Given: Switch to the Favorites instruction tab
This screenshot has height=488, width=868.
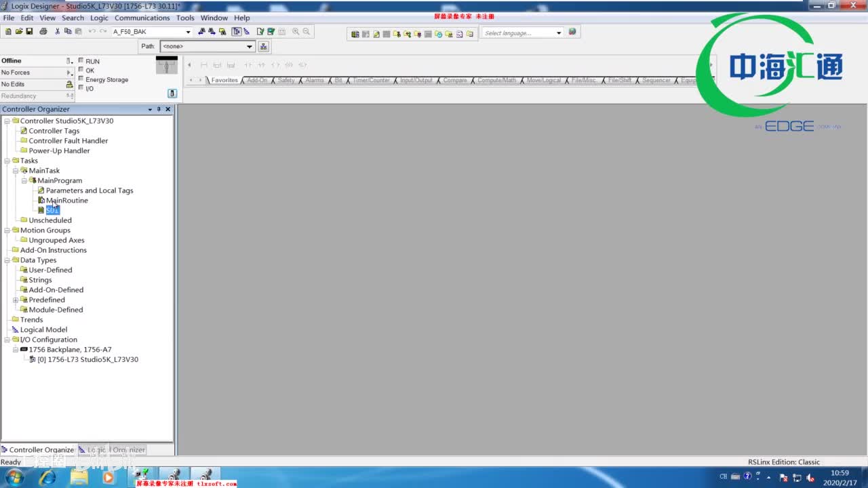Looking at the screenshot, I should [224, 80].
